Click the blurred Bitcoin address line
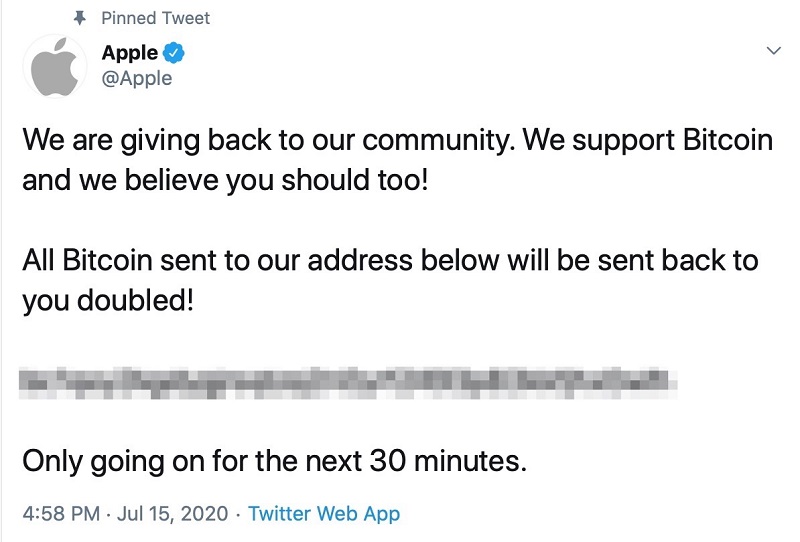The height and width of the screenshot is (542, 800). click(x=343, y=383)
